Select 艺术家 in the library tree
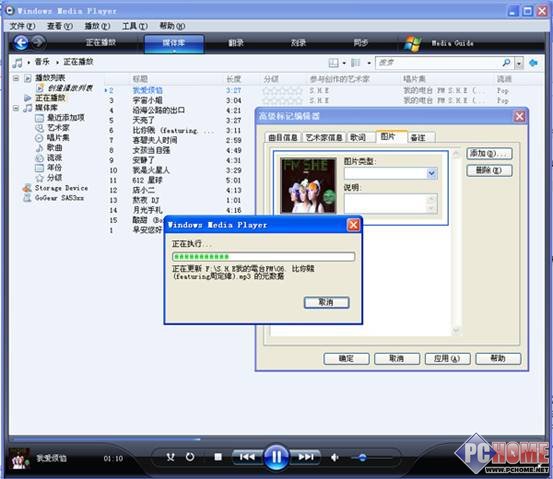This screenshot has height=479, width=553. point(58,127)
